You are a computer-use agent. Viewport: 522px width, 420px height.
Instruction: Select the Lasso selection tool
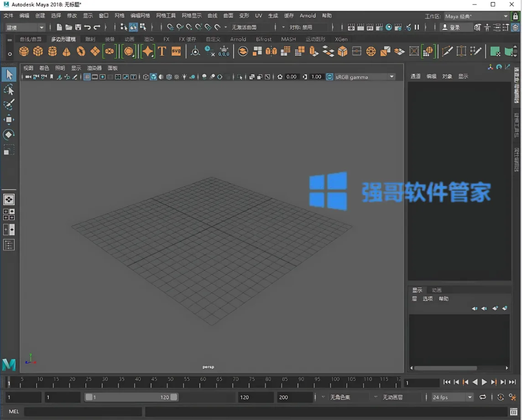9,89
